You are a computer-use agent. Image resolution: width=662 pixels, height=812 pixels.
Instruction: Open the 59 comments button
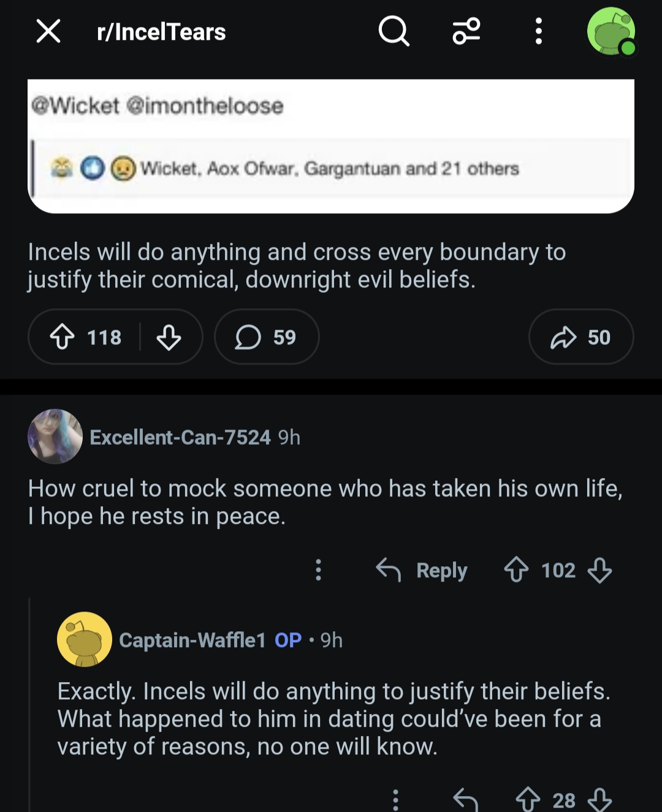pyautogui.click(x=267, y=337)
